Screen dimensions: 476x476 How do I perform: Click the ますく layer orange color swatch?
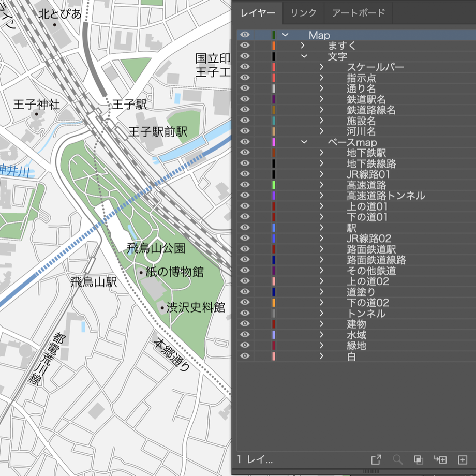tap(274, 45)
